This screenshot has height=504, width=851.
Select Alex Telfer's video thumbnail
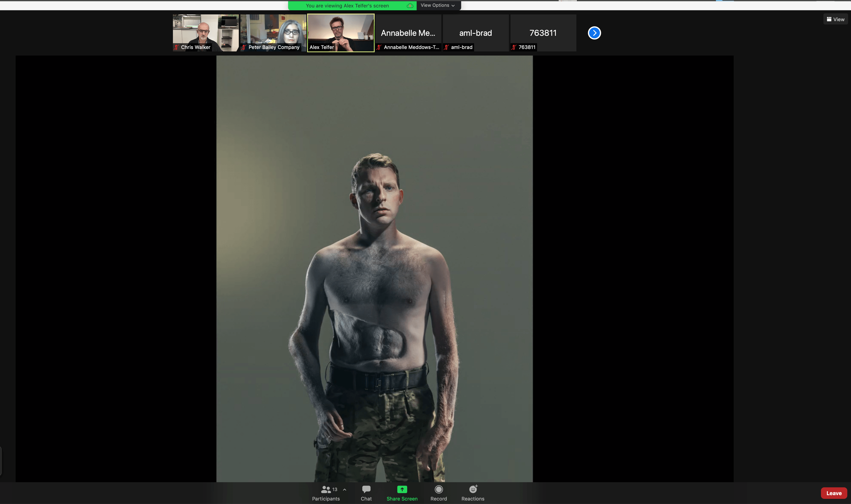click(x=341, y=33)
